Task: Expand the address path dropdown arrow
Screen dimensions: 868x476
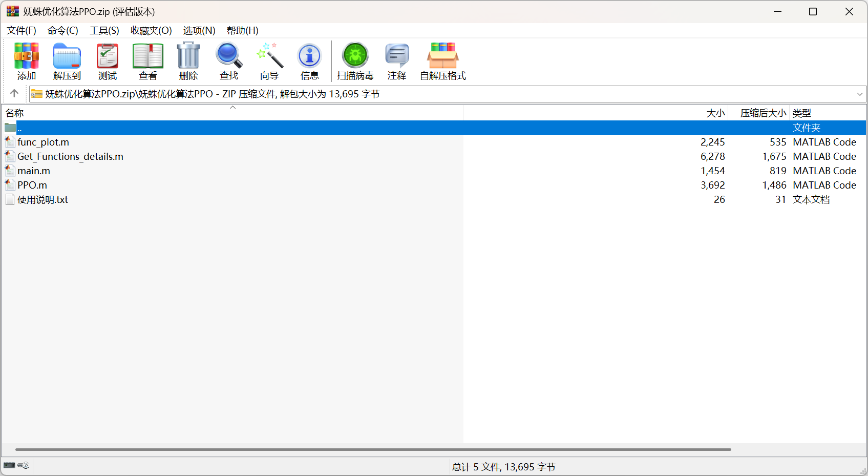Action: 859,94
